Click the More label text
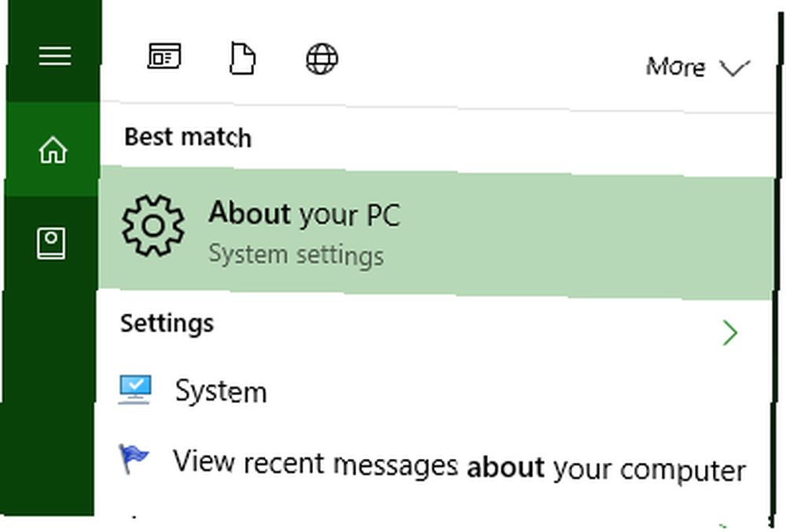The height and width of the screenshot is (532, 786). pos(675,67)
